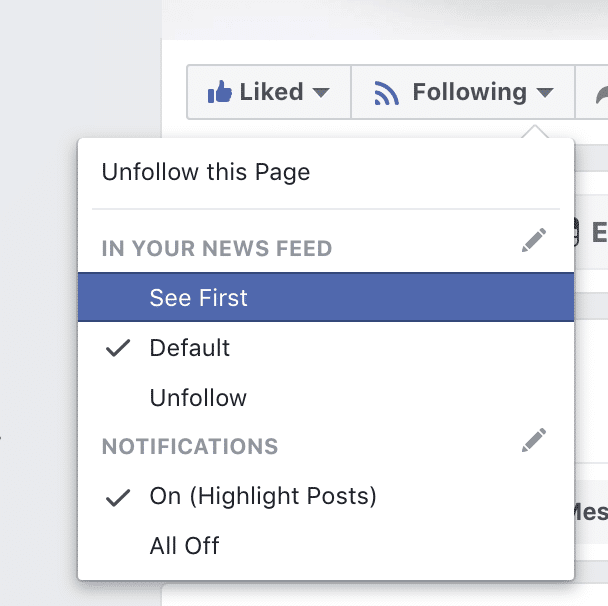Click the IN YOUR NEWS FEED header

pyautogui.click(x=217, y=248)
